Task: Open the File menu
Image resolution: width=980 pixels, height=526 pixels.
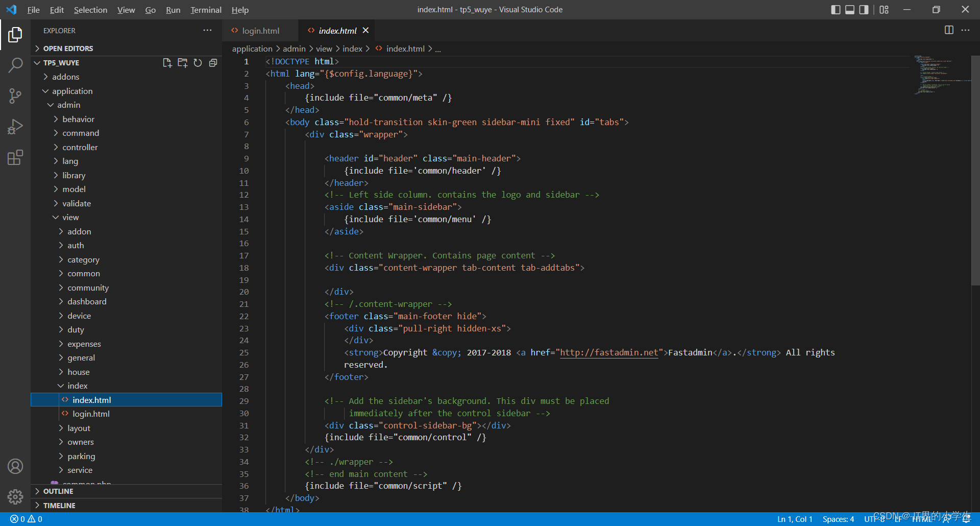Action: [x=33, y=10]
